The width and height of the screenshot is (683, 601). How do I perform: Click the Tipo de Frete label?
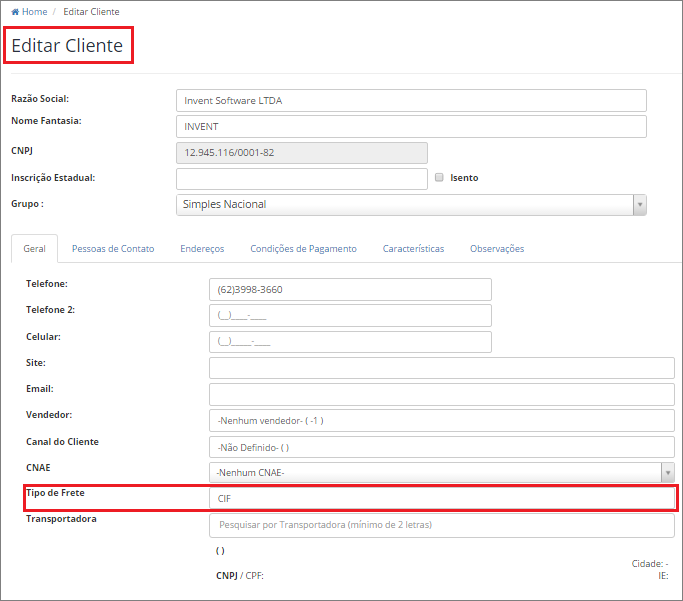pyautogui.click(x=55, y=493)
